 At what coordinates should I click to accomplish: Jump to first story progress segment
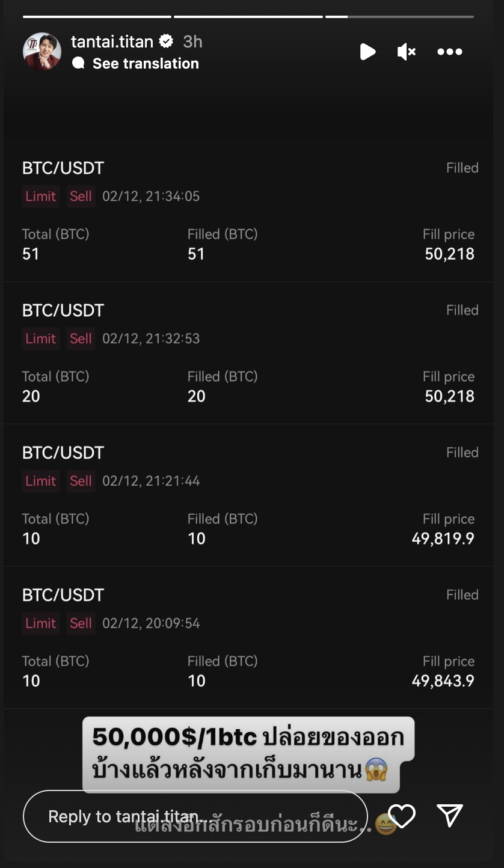tap(97, 17)
